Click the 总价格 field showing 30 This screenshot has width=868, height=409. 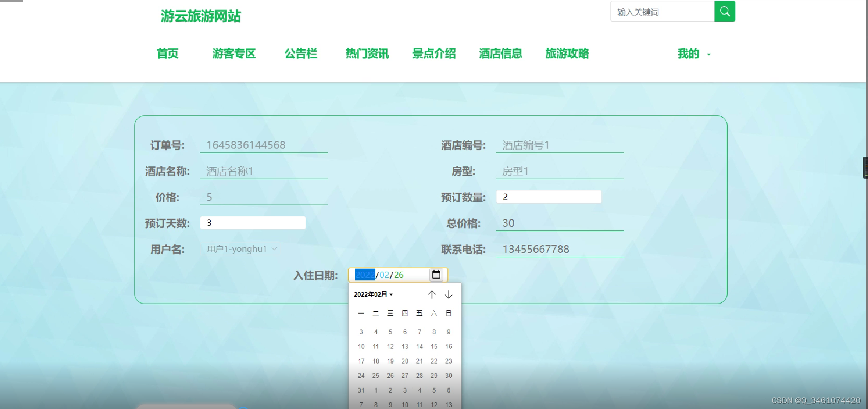(x=560, y=223)
